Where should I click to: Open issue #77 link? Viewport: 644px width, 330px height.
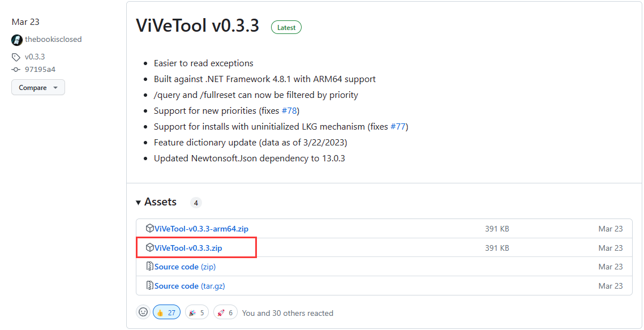click(399, 126)
